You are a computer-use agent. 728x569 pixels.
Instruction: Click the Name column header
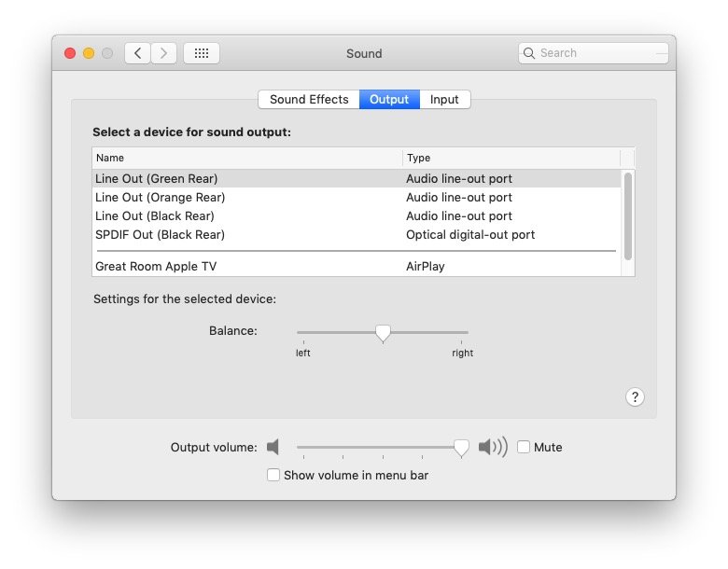coord(247,158)
